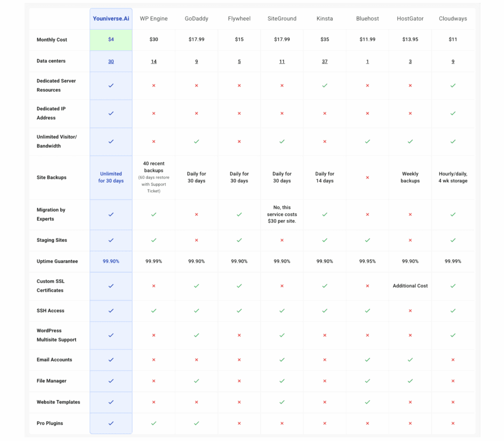Screen dimensions: 504x441
Task: Select the Cloudways column header
Action: coord(453,19)
